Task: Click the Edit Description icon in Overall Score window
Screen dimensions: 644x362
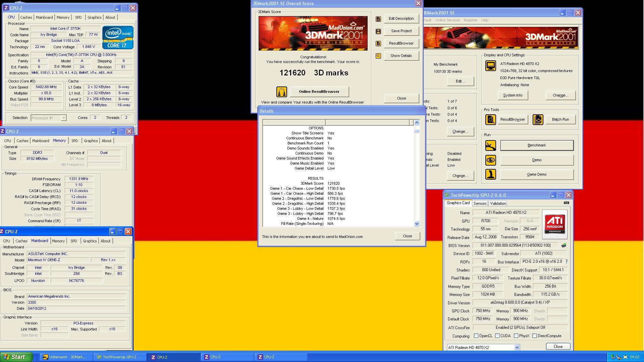Action: (x=378, y=19)
